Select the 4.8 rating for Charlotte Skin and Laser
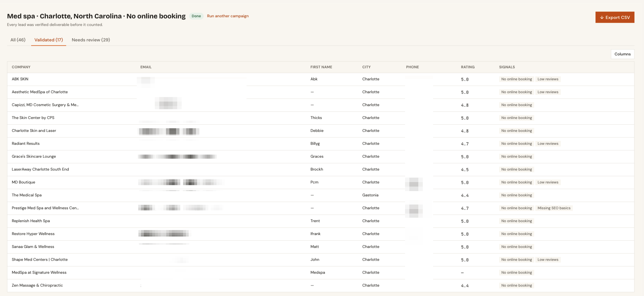644x296 pixels. click(465, 131)
